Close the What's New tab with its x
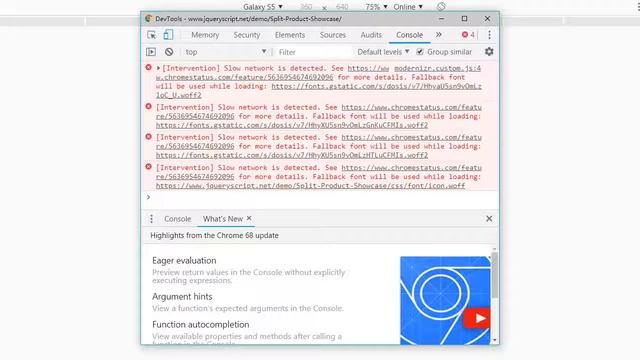The width and height of the screenshot is (640, 360). click(249, 218)
